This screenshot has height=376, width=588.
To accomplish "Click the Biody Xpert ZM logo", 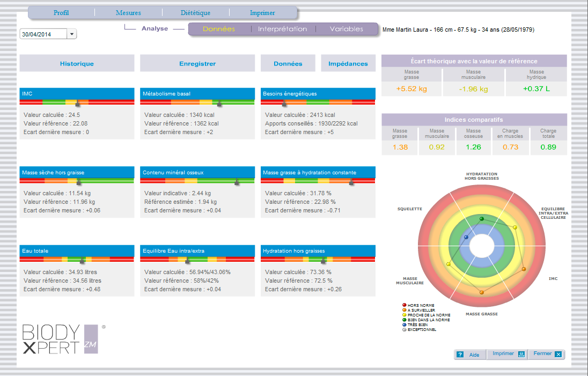I will tap(60, 339).
